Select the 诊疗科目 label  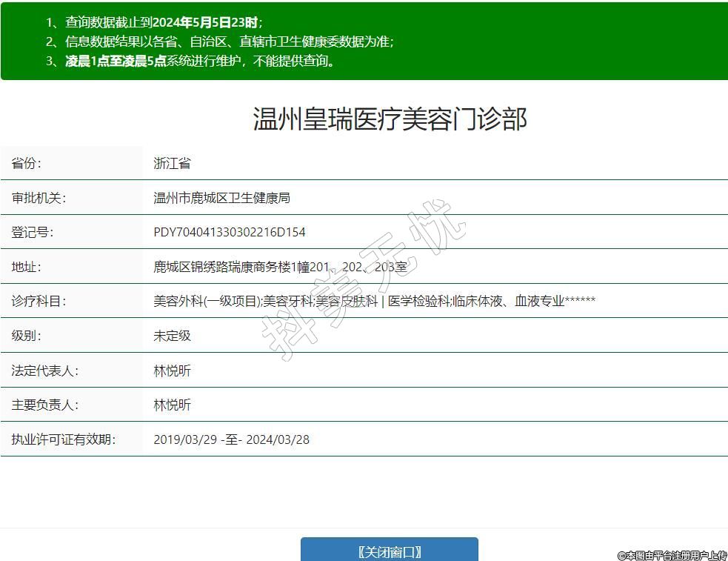[39, 301]
